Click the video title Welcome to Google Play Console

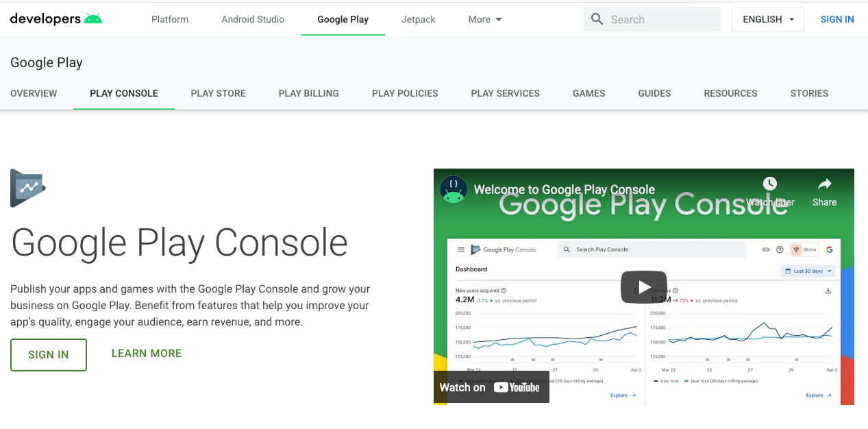point(565,190)
